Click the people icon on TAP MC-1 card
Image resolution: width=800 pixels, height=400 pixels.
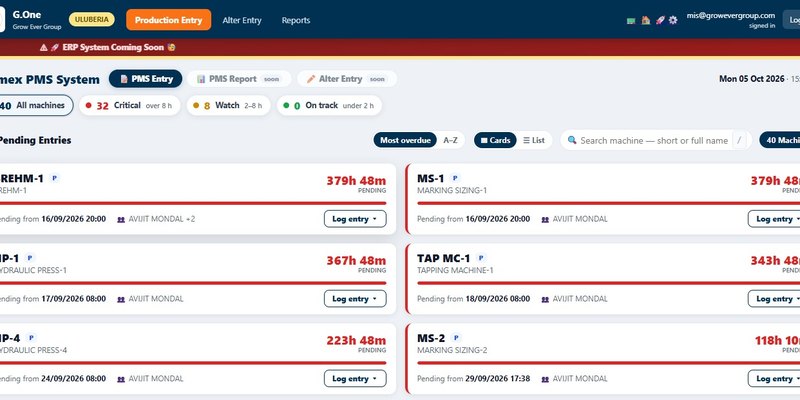click(545, 299)
